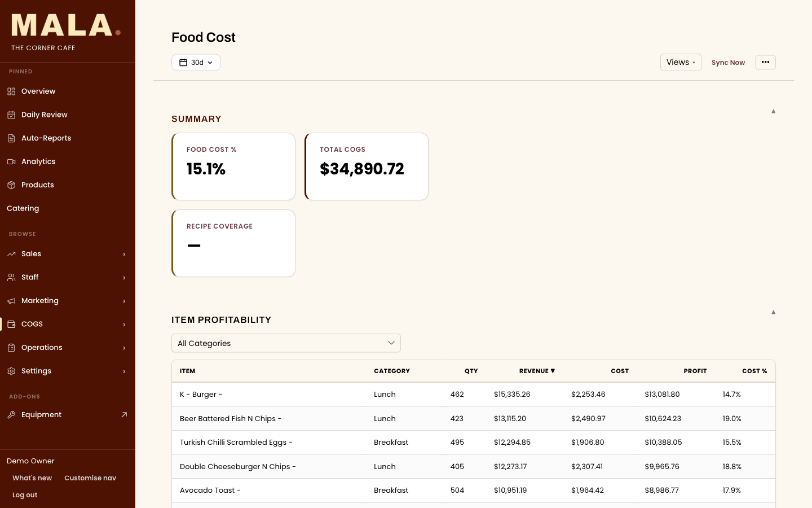Screen dimensions: 812x508
Task: Click Customise nav
Action: click(90, 478)
